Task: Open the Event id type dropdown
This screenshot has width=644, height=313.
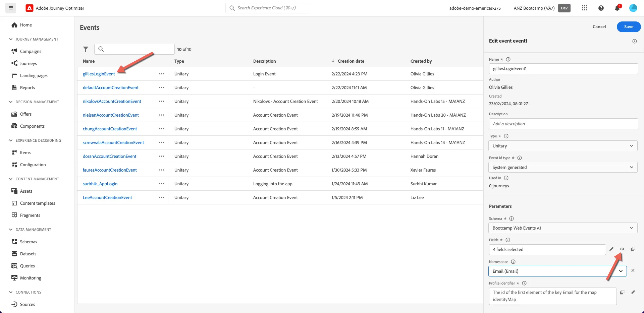Action: [x=563, y=167]
